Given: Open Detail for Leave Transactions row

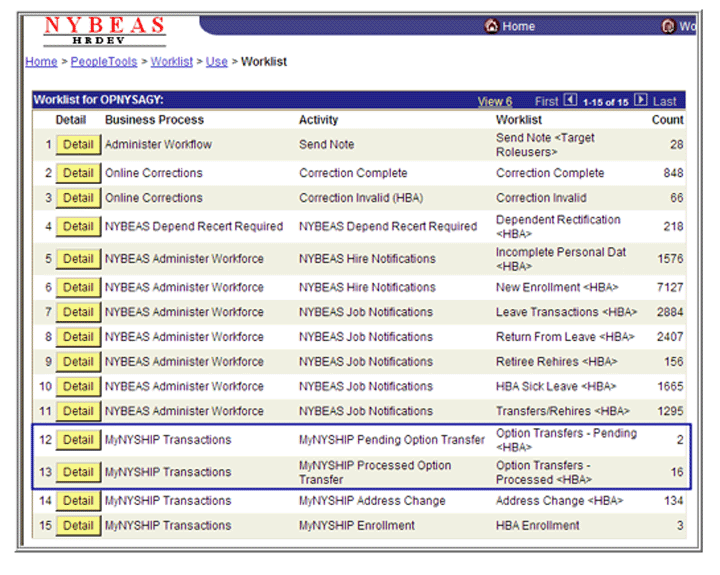Looking at the screenshot, I should [78, 312].
